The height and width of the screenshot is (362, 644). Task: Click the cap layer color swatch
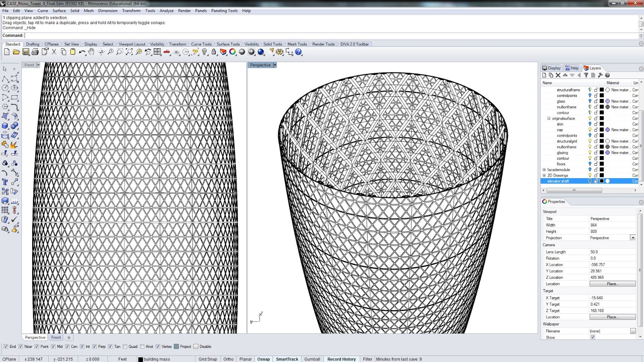tap(602, 130)
